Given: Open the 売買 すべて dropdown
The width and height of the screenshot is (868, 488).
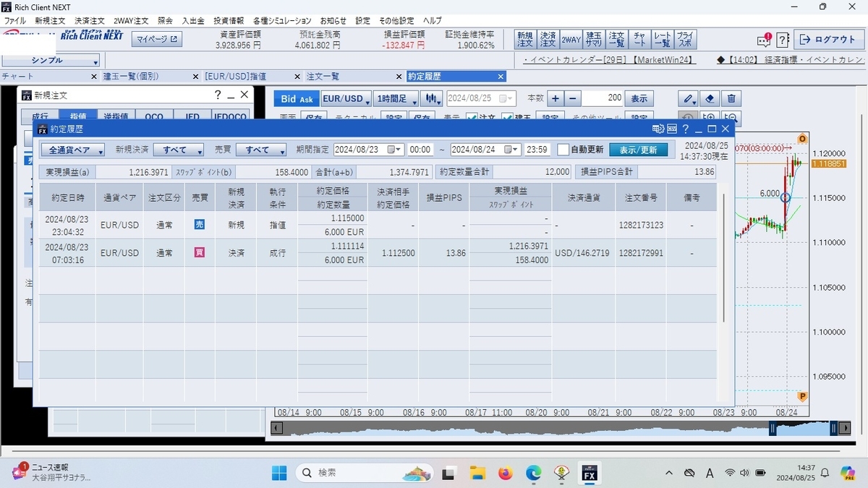Looking at the screenshot, I should point(262,150).
